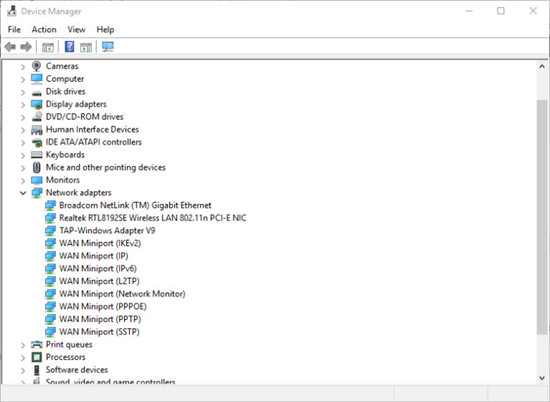This screenshot has height=402, width=550.
Task: Select Broadcom NetLink (TM) Gigabit Ethernet
Action: (x=135, y=205)
